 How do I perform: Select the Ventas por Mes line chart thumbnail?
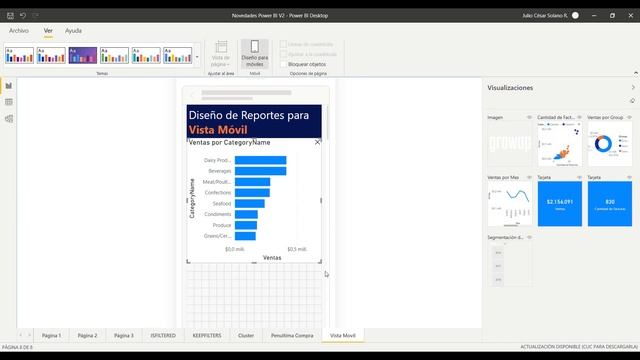pyautogui.click(x=510, y=204)
